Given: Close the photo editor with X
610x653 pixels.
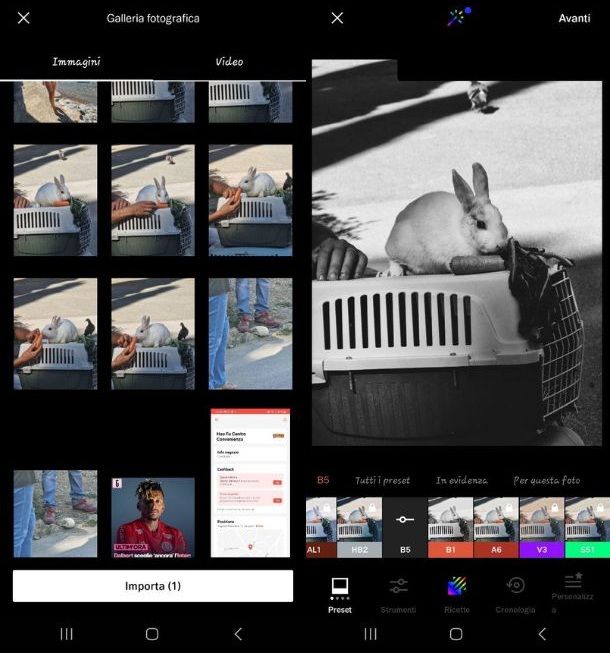Looking at the screenshot, I should click(x=337, y=18).
